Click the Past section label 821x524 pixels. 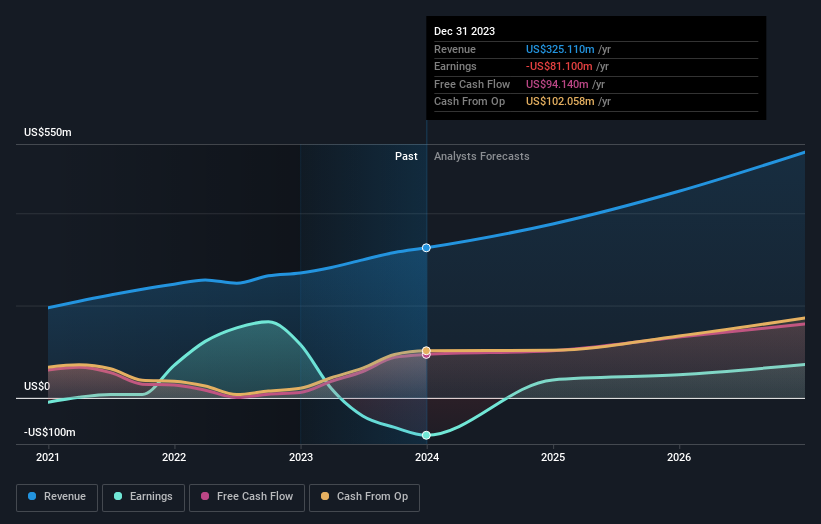(x=406, y=156)
